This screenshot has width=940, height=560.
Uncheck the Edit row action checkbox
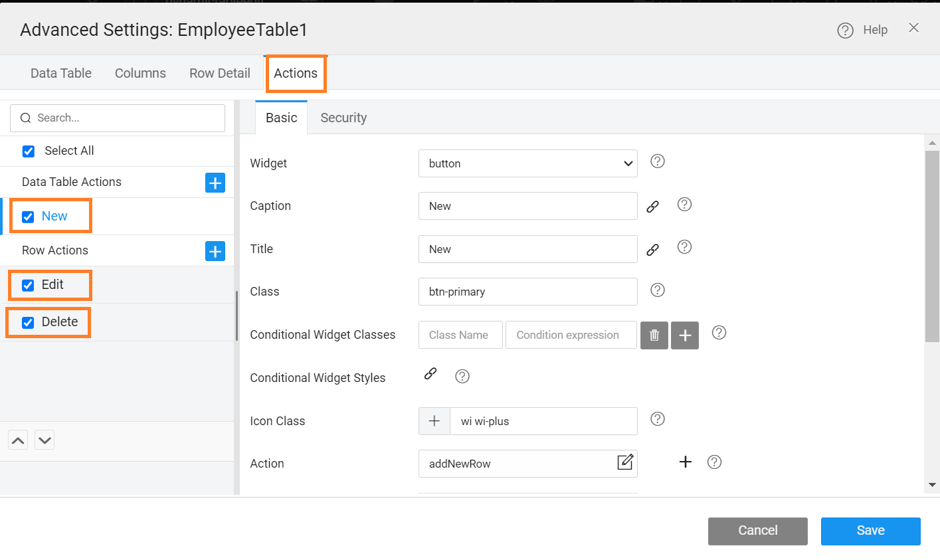click(28, 286)
